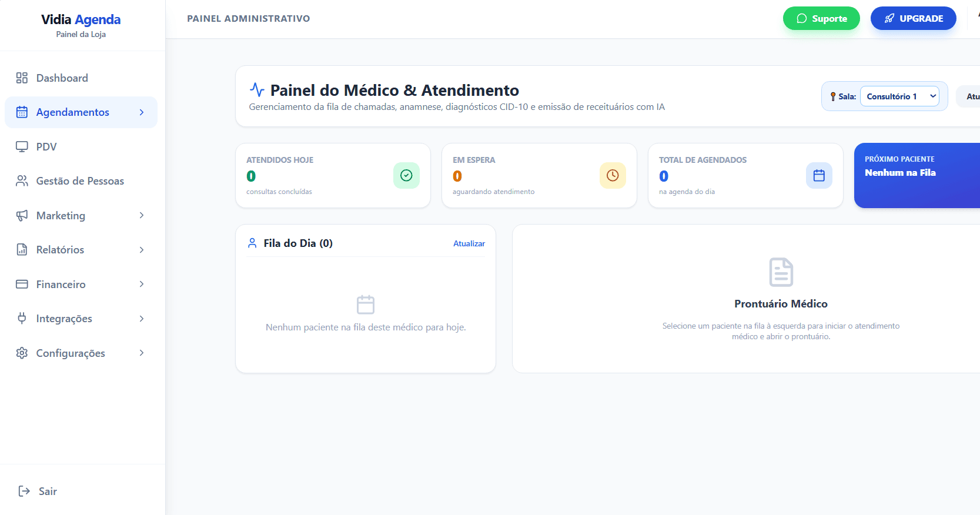The image size is (980, 515).
Task: Click the Integrações menu label
Action: click(x=64, y=319)
